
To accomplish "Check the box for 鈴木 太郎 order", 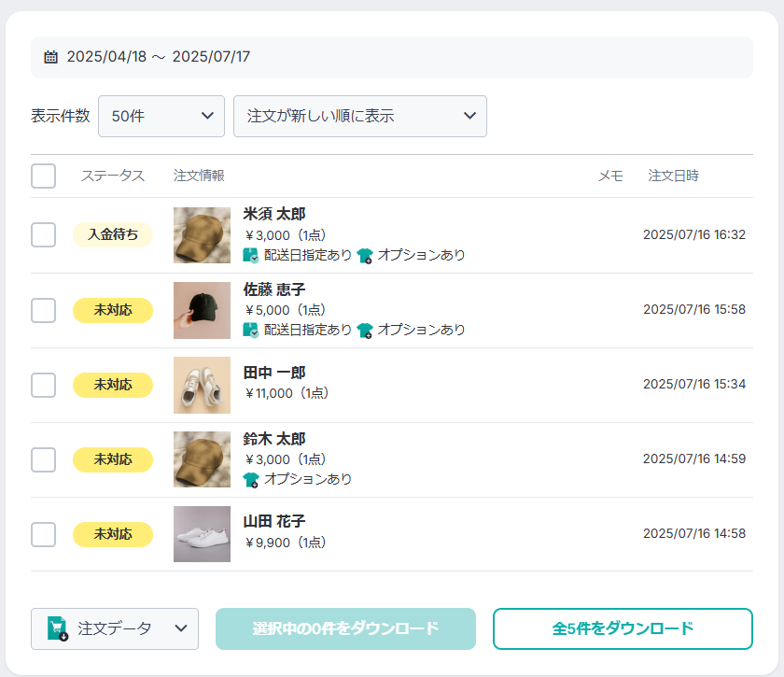I will [x=44, y=459].
